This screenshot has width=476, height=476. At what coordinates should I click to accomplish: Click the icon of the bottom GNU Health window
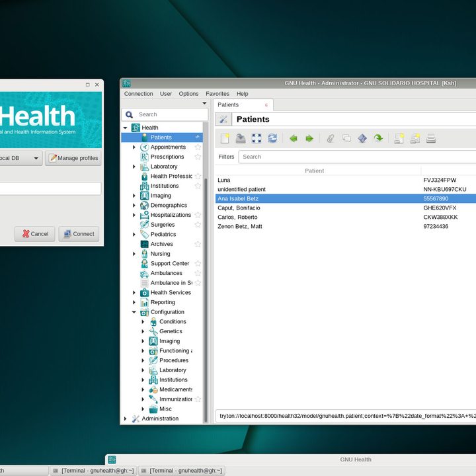[112, 459]
